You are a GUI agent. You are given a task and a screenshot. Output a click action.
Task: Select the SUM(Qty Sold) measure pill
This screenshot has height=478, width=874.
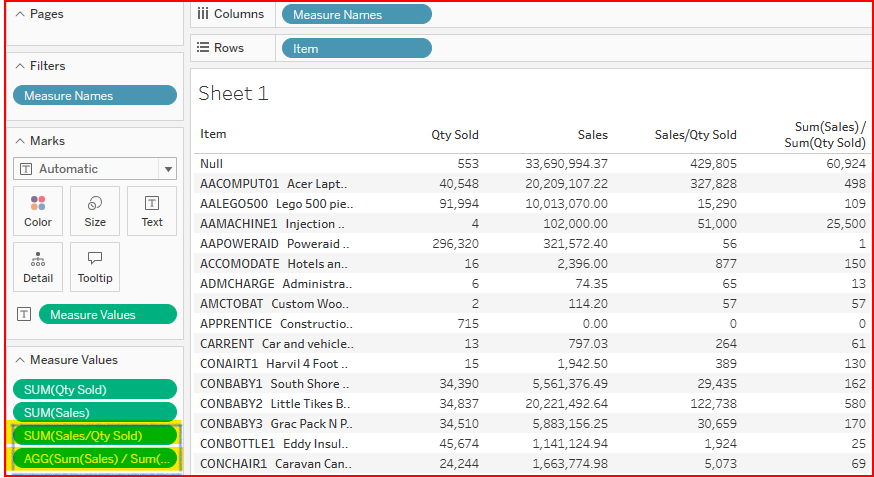tap(95, 389)
